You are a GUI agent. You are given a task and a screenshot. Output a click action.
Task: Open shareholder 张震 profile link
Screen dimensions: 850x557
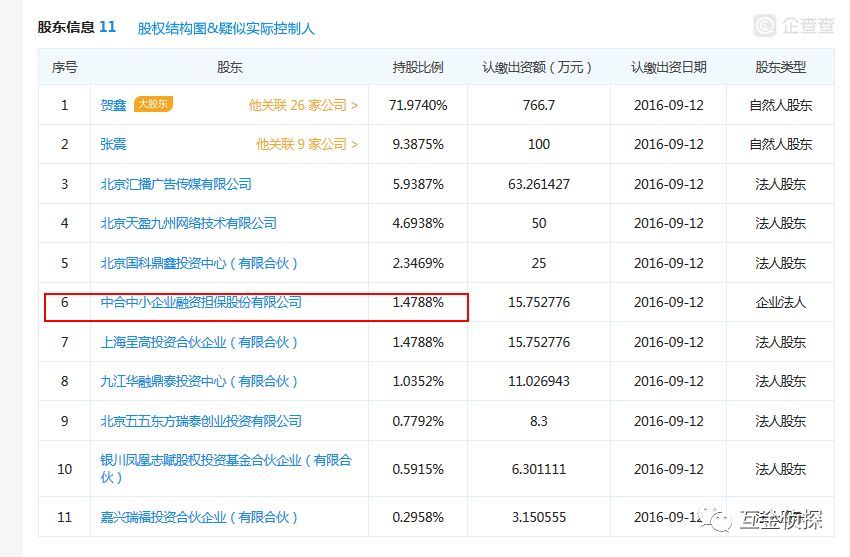pos(113,144)
